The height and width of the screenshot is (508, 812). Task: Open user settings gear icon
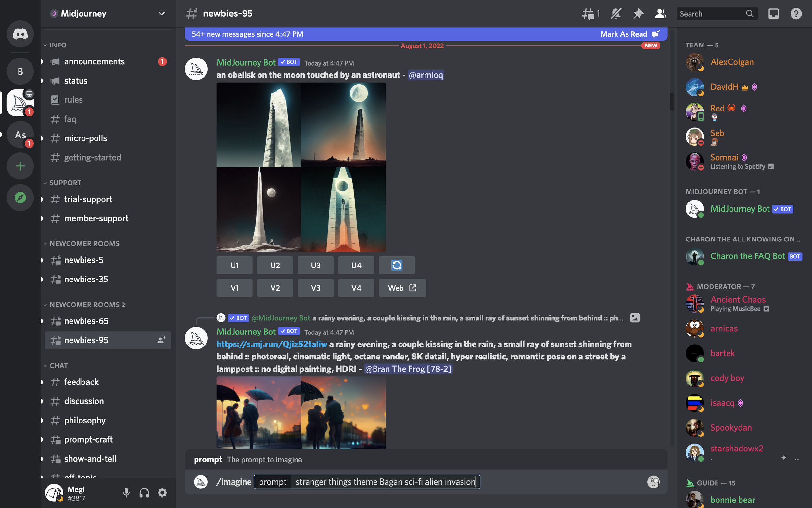click(x=162, y=493)
